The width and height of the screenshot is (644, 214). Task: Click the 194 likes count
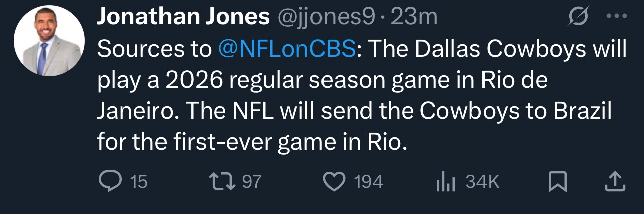369,182
